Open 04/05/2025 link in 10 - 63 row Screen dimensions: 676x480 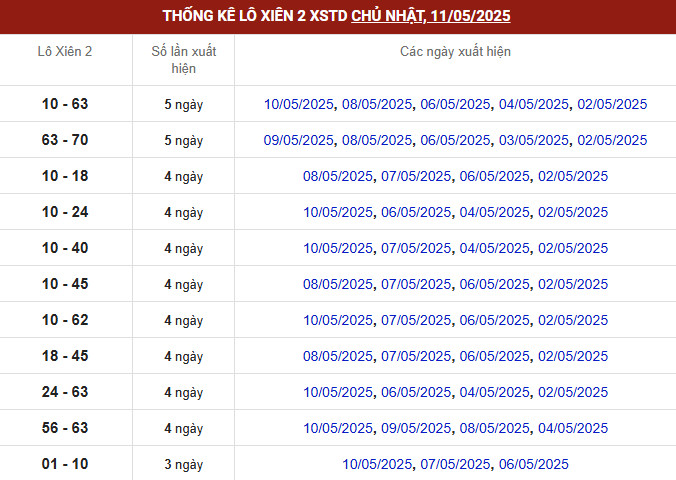click(534, 104)
